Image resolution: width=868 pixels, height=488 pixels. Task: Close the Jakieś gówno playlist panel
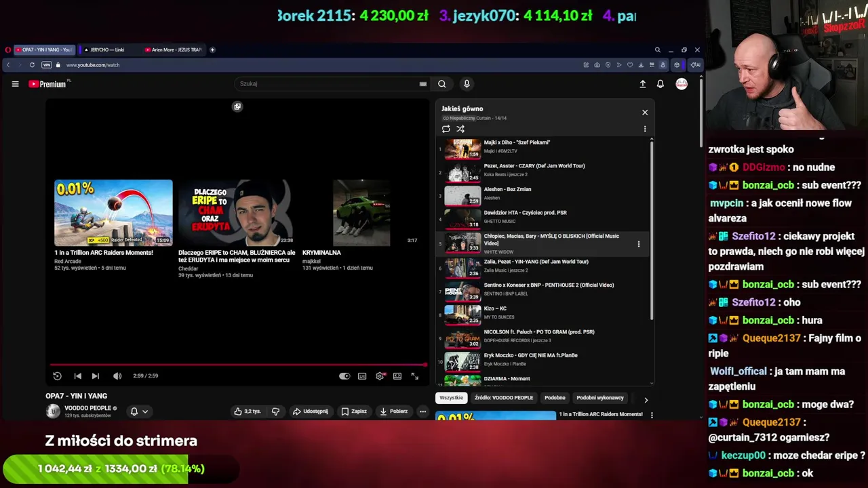pyautogui.click(x=645, y=113)
